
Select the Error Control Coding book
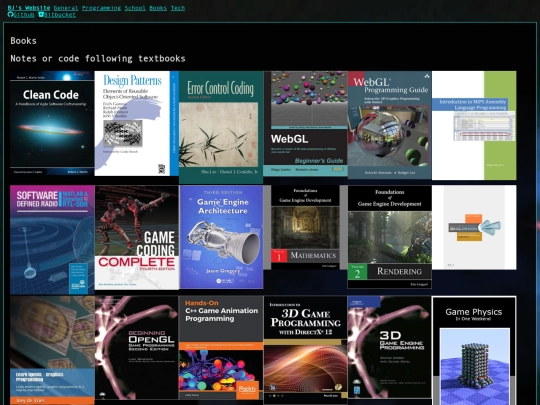point(221,127)
